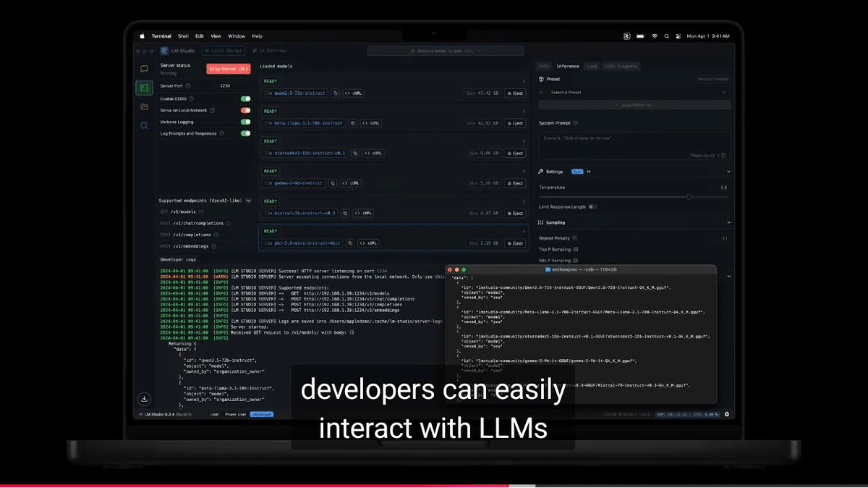Click info icon next to POST /v1/chat/completions

[229, 224]
